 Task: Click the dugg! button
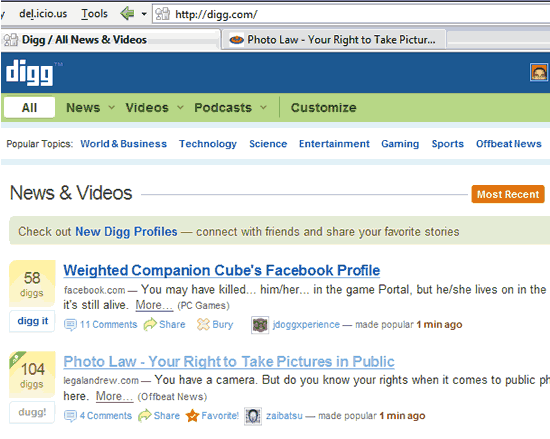click(32, 412)
